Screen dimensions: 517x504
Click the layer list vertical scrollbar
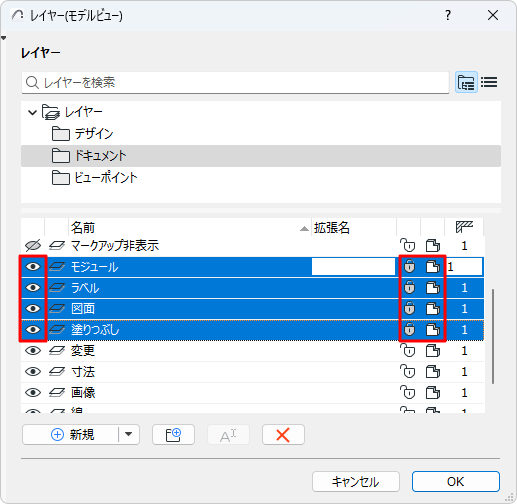[x=493, y=337]
